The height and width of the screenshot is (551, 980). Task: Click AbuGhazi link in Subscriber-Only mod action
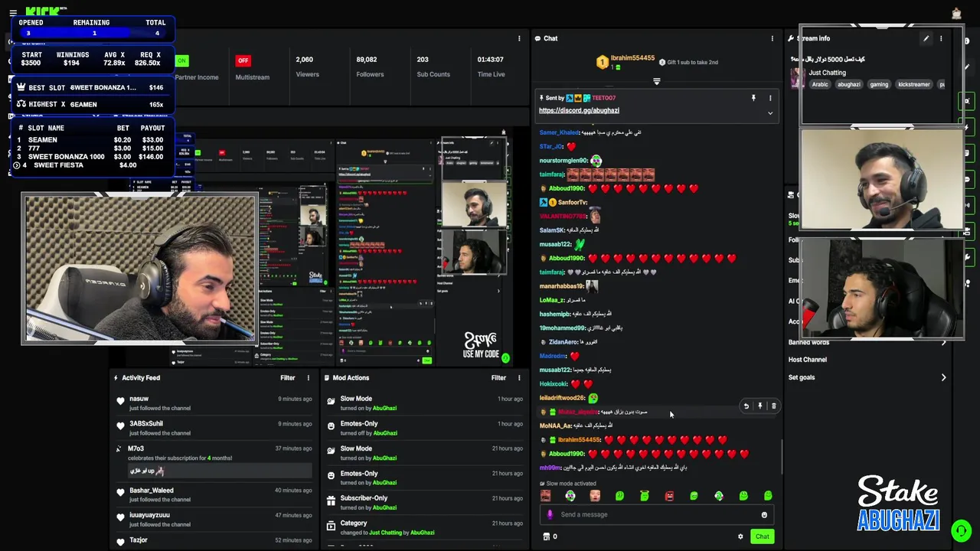coord(384,507)
